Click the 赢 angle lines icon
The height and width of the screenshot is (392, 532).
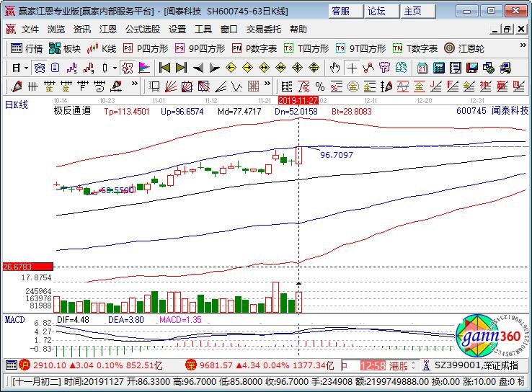coord(502,86)
